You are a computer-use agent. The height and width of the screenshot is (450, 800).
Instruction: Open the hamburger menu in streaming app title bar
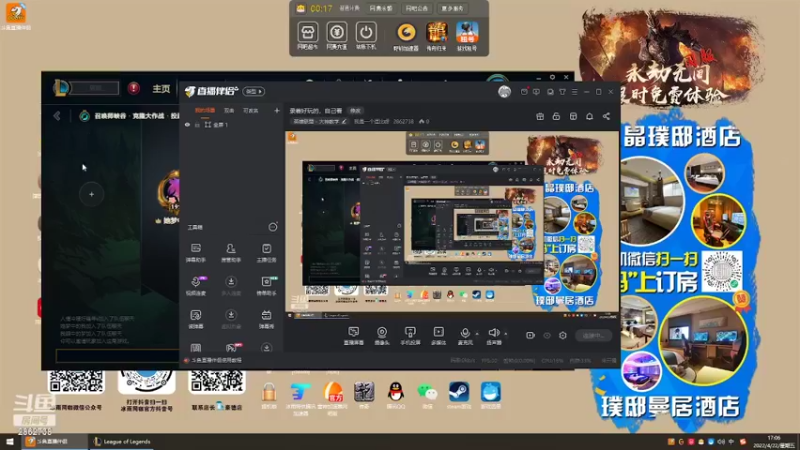coord(574,92)
